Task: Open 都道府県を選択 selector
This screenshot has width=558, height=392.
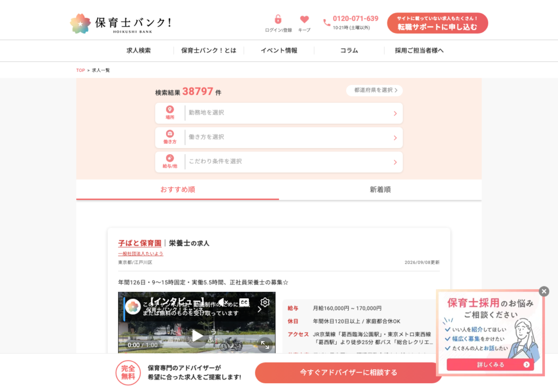Action: click(x=374, y=90)
